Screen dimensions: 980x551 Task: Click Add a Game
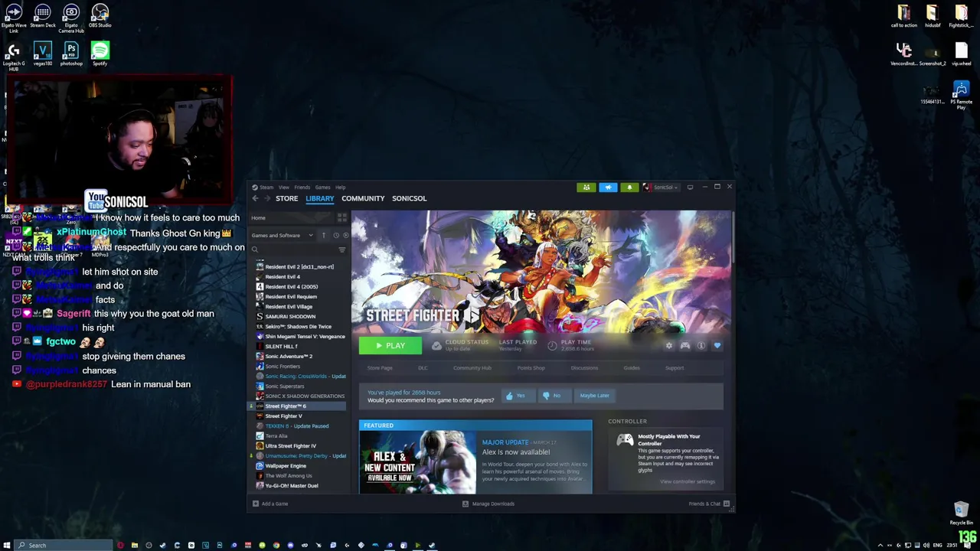coord(270,504)
